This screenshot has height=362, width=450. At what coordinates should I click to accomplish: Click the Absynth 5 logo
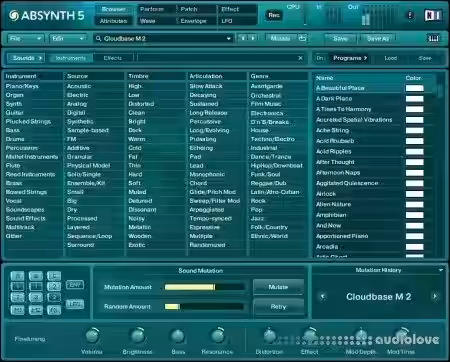click(46, 15)
